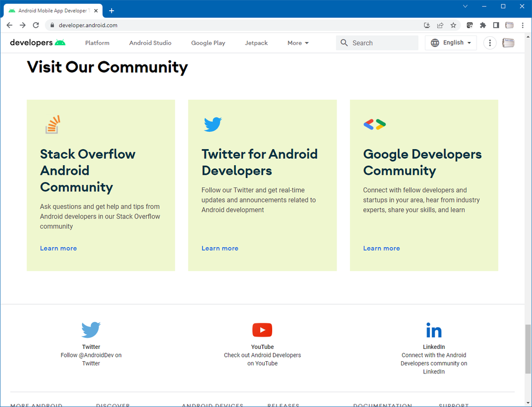
Task: Open the footer Twitter bird icon
Action: coord(91,330)
